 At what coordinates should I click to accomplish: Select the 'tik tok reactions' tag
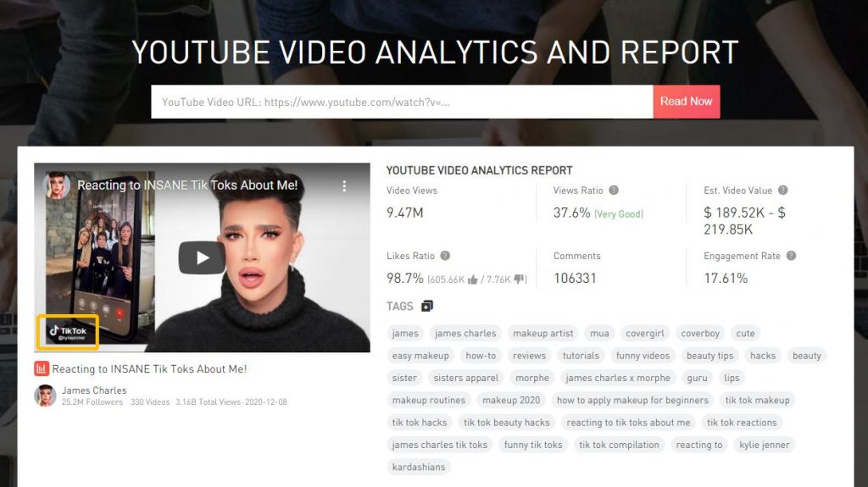pyautogui.click(x=742, y=423)
